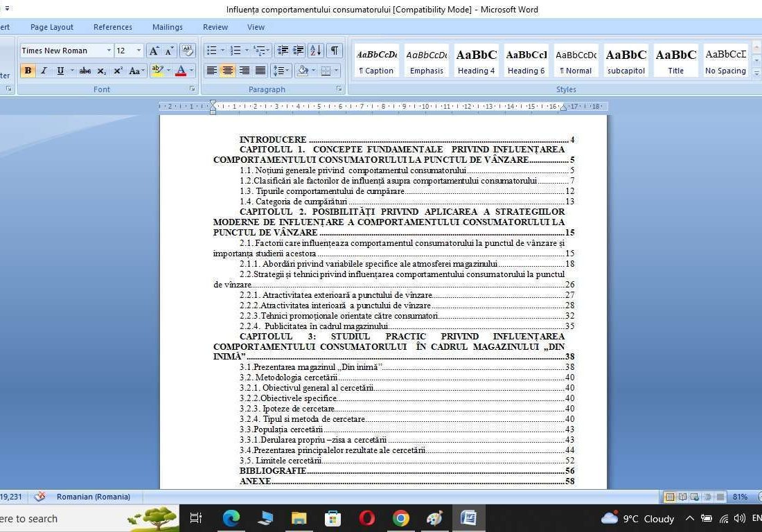
Task: Open the line spacing dropdown
Action: (x=281, y=71)
